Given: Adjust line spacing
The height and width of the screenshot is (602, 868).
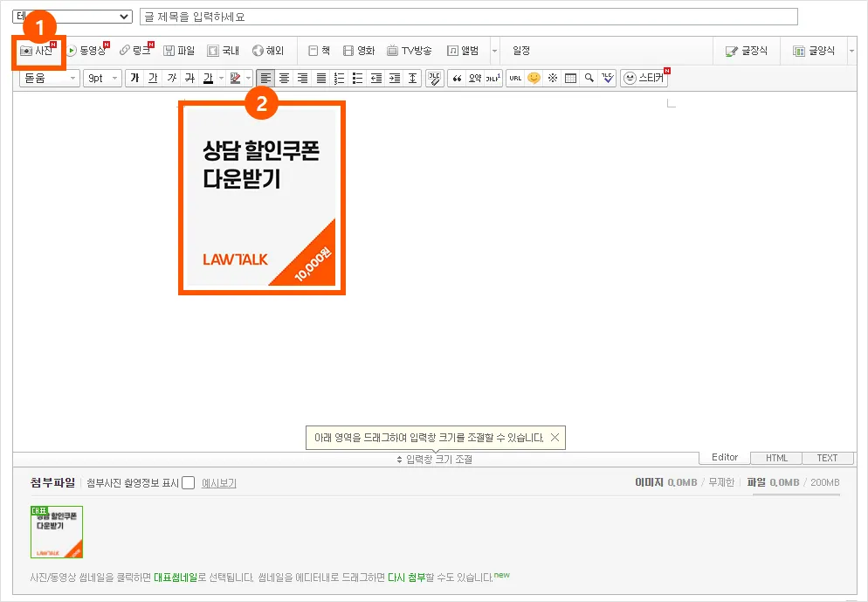Looking at the screenshot, I should click(x=412, y=78).
